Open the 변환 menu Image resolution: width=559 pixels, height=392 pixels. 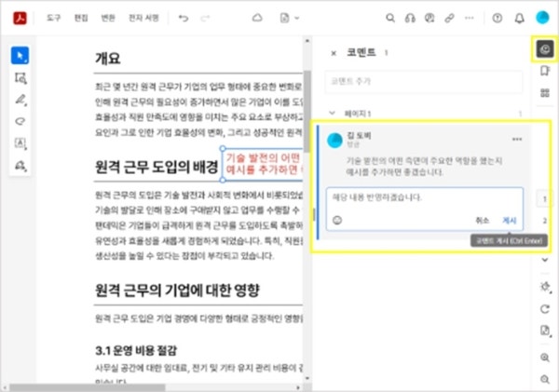coord(108,18)
